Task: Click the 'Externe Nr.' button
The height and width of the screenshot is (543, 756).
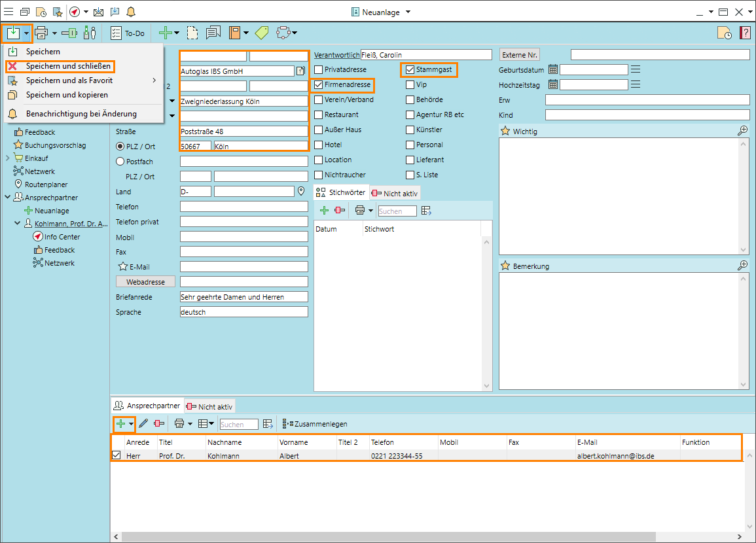Action: 519,55
